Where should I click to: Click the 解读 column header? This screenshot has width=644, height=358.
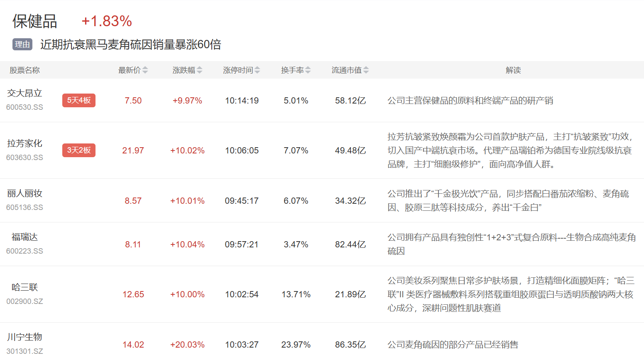[x=513, y=70]
